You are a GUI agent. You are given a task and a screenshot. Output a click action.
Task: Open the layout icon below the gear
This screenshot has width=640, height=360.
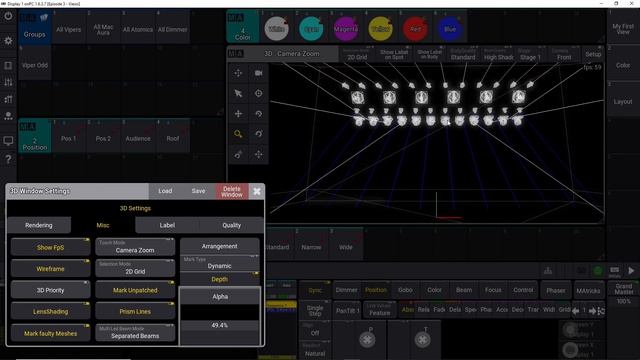coord(8,66)
